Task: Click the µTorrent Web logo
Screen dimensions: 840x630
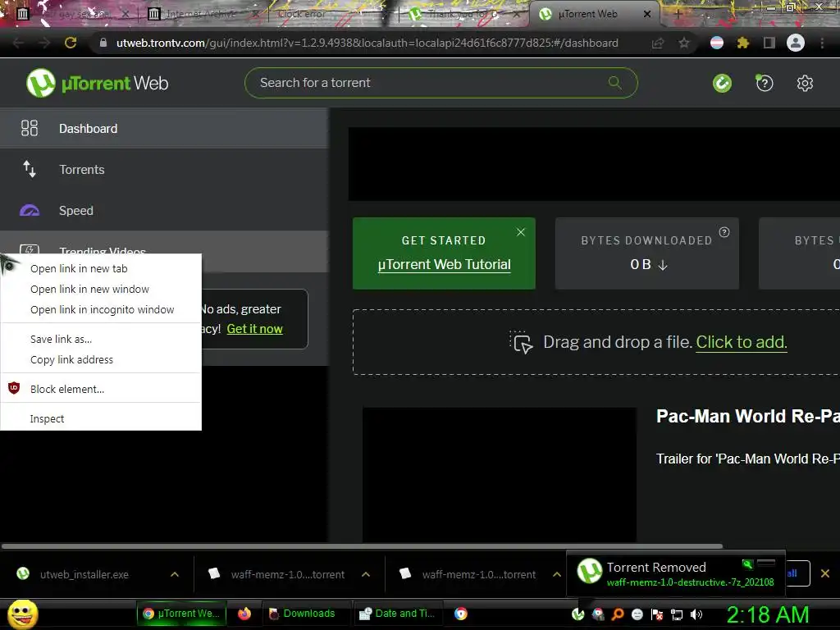Action: point(97,83)
